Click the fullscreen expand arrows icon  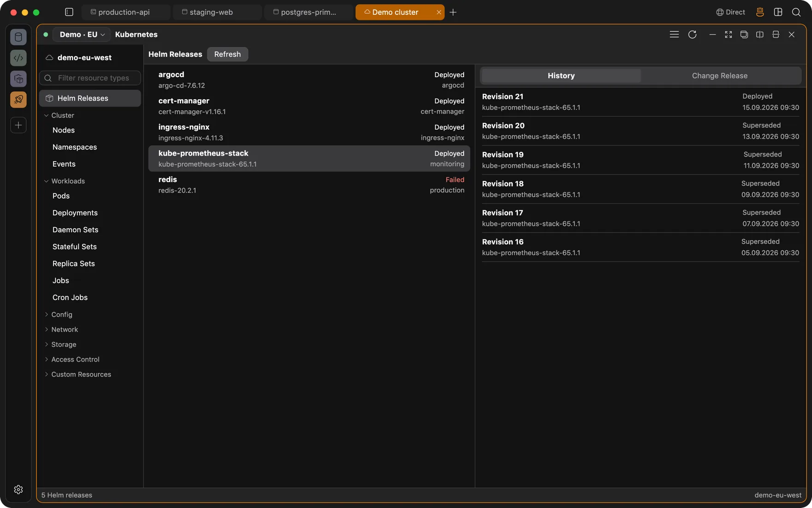click(728, 34)
